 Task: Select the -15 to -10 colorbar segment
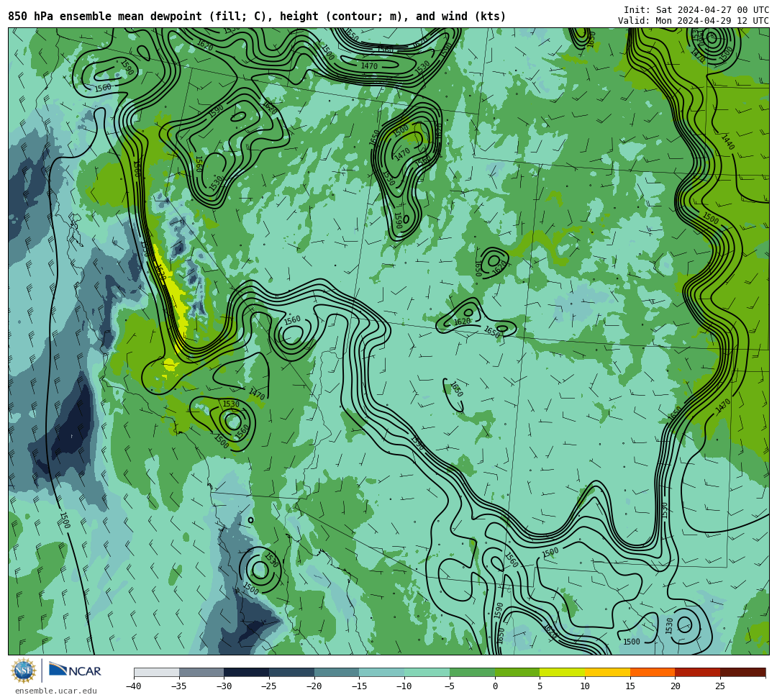pyautogui.click(x=381, y=672)
